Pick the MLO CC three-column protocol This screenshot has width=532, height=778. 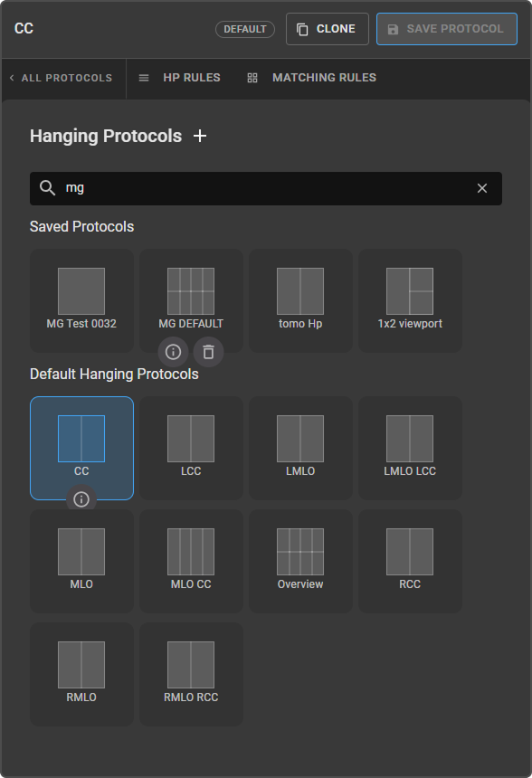192,561
